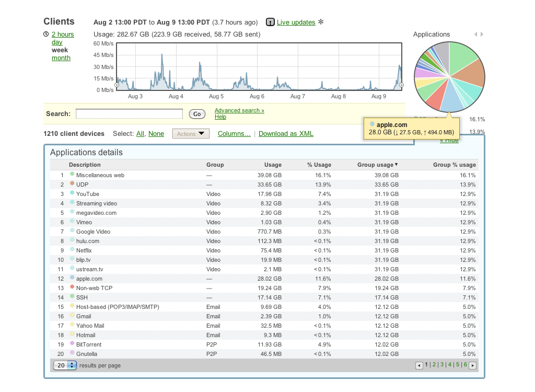The image size is (535, 392).
Task: Download the list as XML
Action: pyautogui.click(x=286, y=134)
